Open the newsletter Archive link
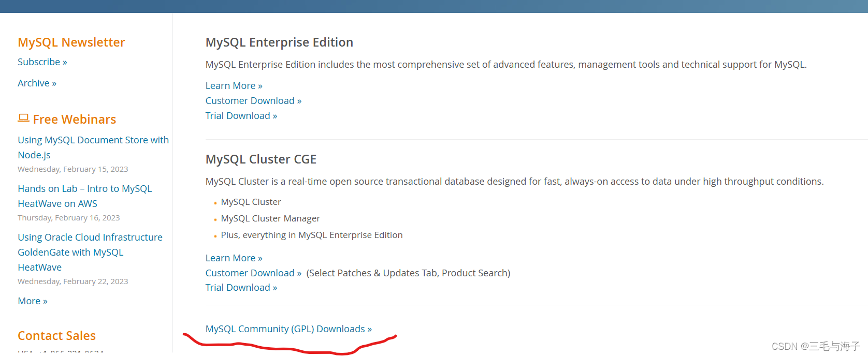Screen dimensions: 868x356 tap(37, 83)
